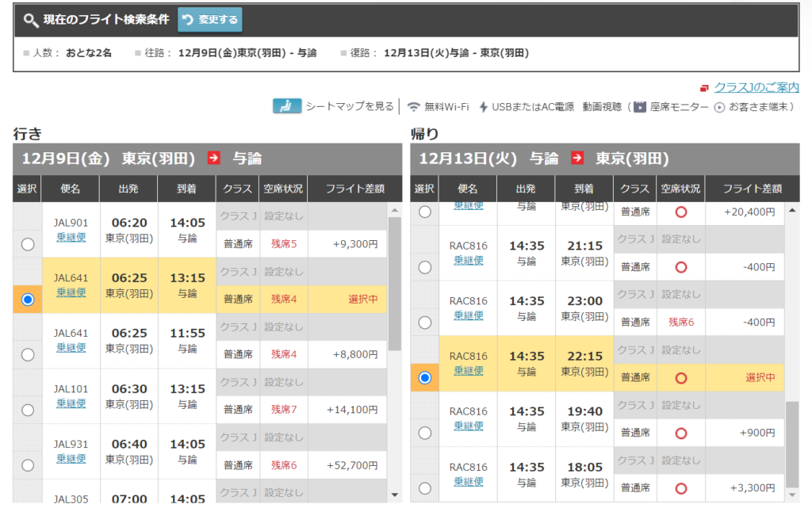Open 乗継便 link for RAC816 arriving 21:15

[469, 261]
